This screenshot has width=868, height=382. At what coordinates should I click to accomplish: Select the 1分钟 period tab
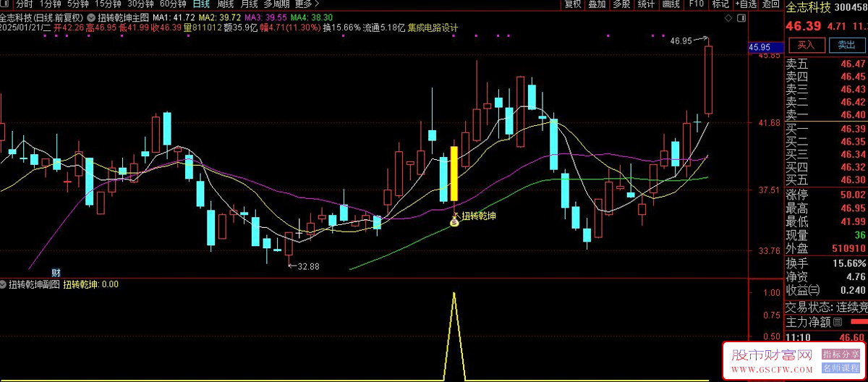point(51,4)
